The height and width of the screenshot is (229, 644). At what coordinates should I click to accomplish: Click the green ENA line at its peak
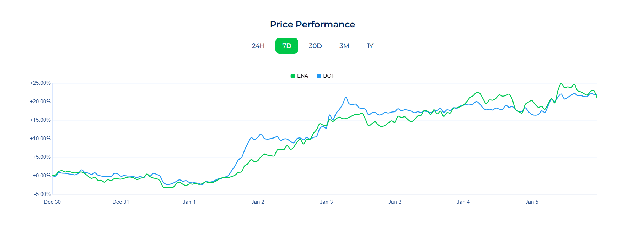pos(561,84)
